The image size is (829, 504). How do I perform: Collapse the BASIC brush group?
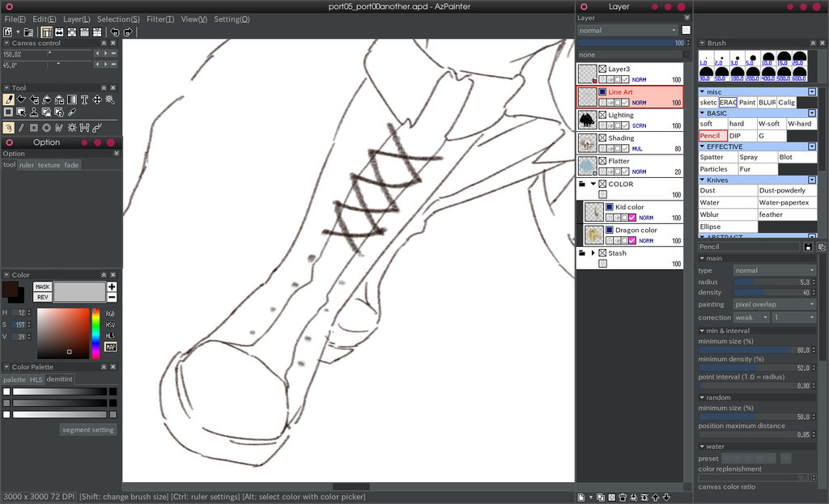pos(702,113)
